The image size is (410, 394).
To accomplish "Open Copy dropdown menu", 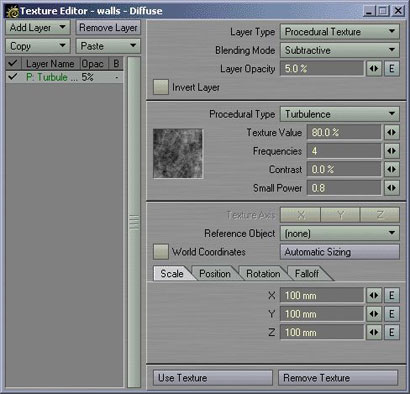I will [38, 46].
